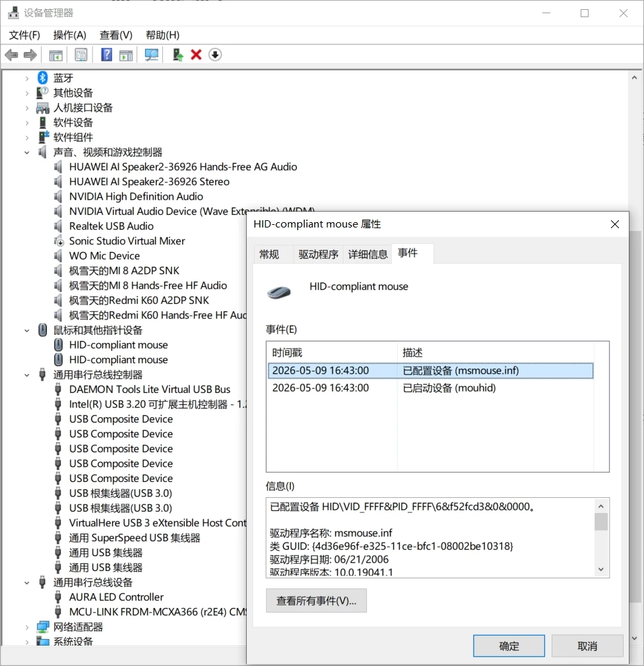Open the 操作(A) menu

(x=70, y=35)
